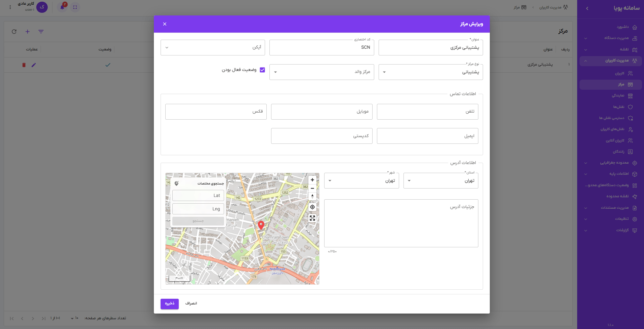Refresh the مرکز table
Viewport: 644px width, 329px height.
(x=14, y=32)
